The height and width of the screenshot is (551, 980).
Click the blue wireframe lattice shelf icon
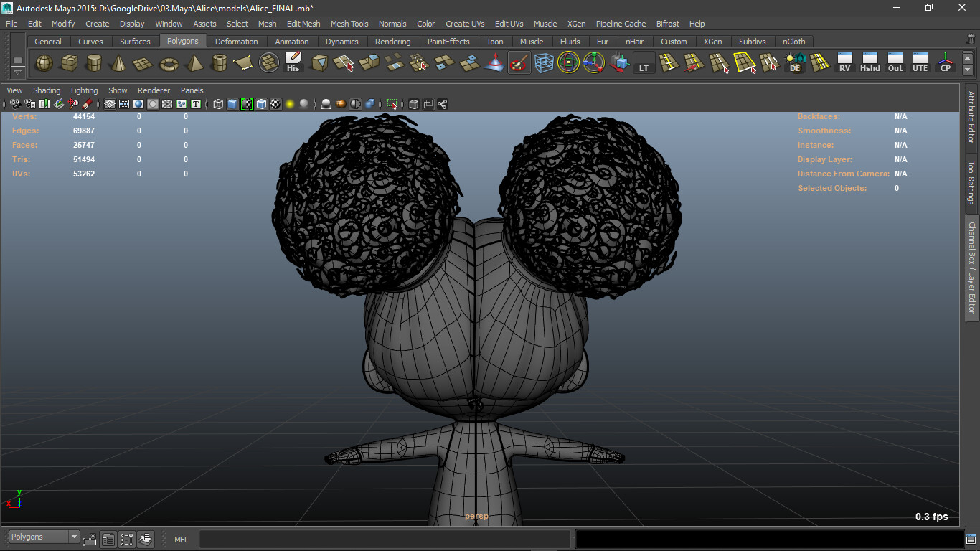point(544,63)
